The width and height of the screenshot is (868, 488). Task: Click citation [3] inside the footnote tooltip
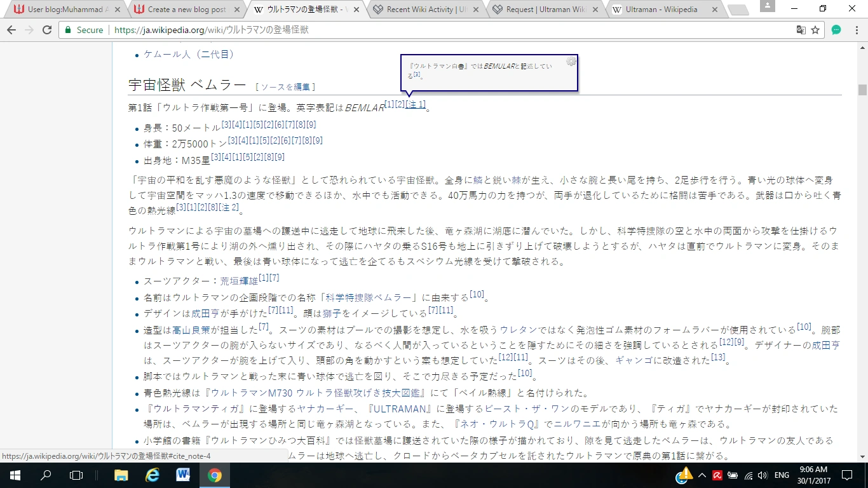tap(417, 74)
